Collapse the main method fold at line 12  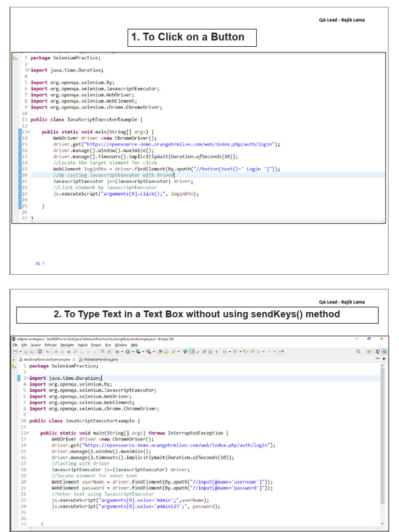pos(28,433)
